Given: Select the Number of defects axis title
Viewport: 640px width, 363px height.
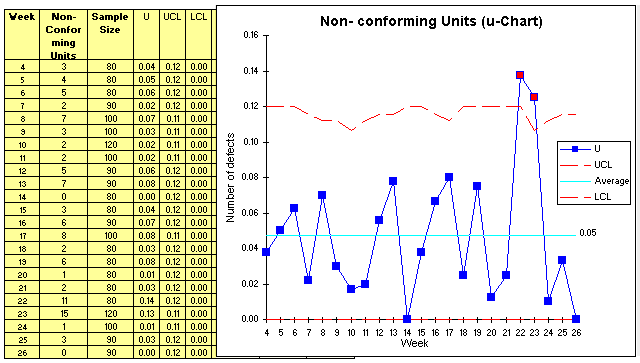Looking at the screenshot, I should 231,178.
